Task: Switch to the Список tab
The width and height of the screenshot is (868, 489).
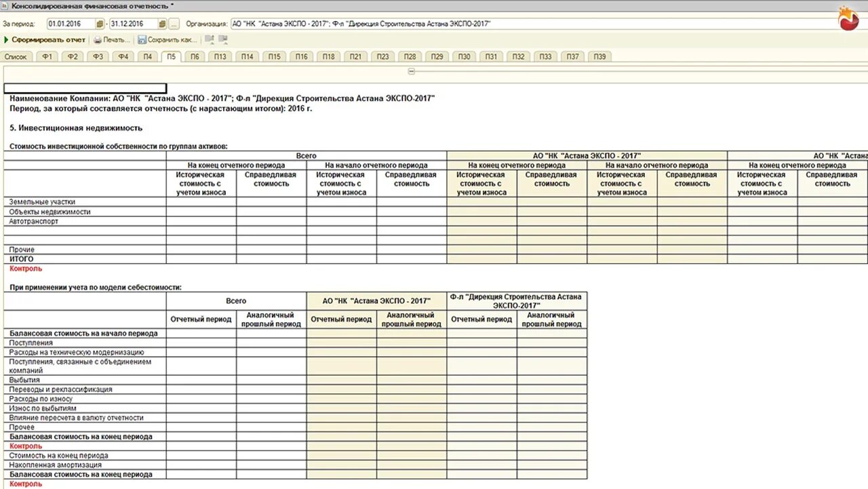Action: pyautogui.click(x=16, y=57)
